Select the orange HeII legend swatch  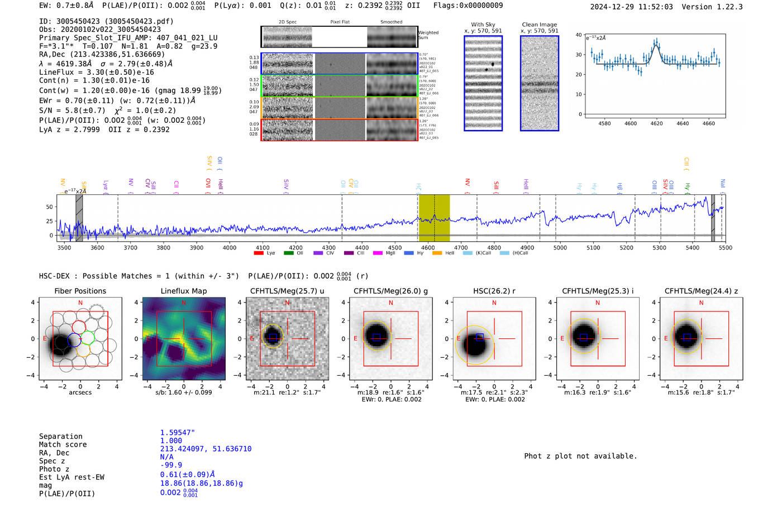437,253
